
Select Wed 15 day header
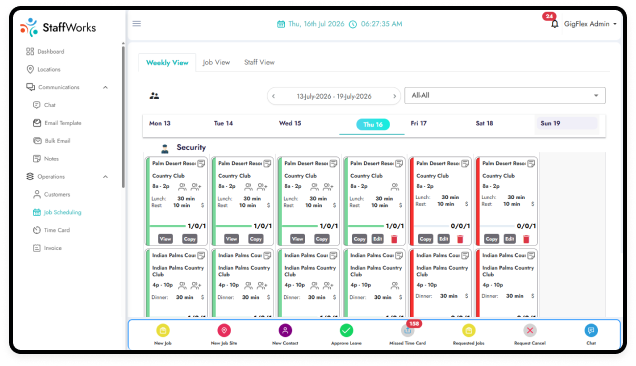pyautogui.click(x=290, y=123)
